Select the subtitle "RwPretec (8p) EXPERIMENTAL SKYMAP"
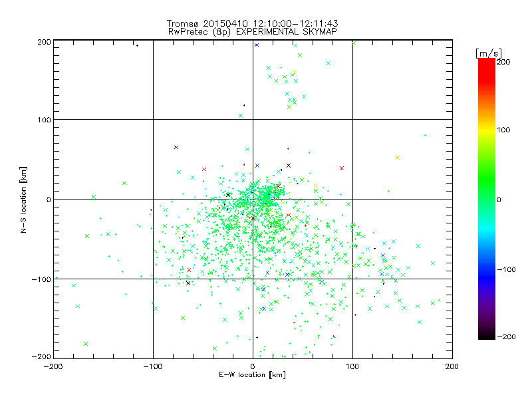The image size is (532, 399). tap(253, 31)
